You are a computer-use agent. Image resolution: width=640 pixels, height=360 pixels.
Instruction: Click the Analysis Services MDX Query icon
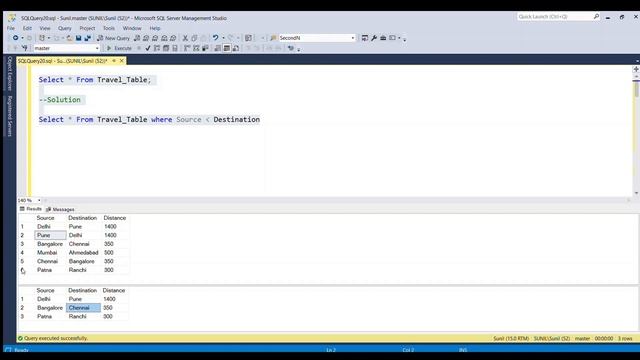pos(146,38)
